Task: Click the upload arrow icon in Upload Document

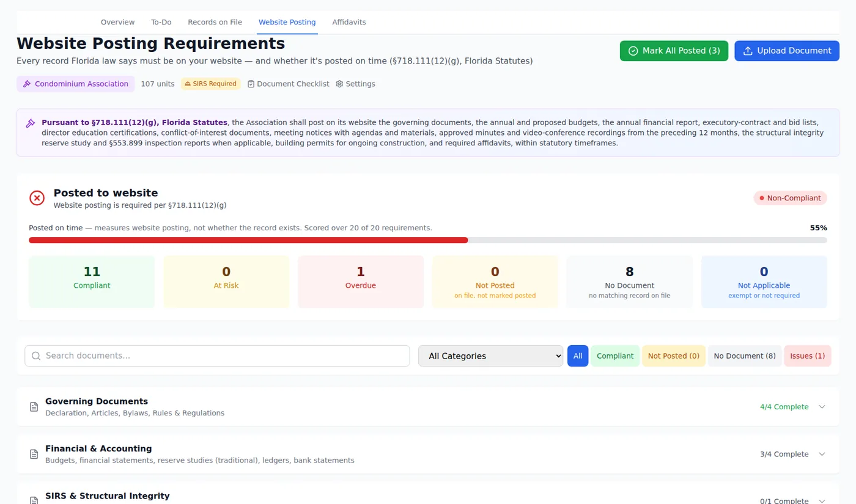Action: 748,51
